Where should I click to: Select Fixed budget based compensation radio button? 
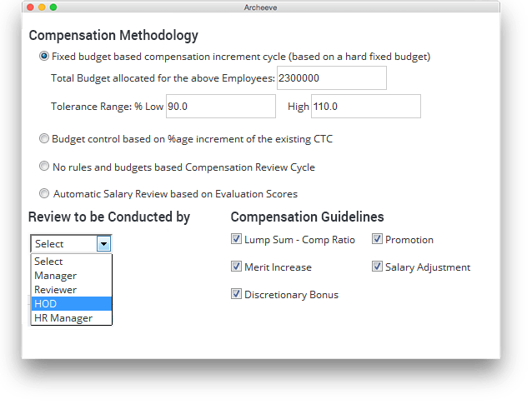click(x=44, y=56)
